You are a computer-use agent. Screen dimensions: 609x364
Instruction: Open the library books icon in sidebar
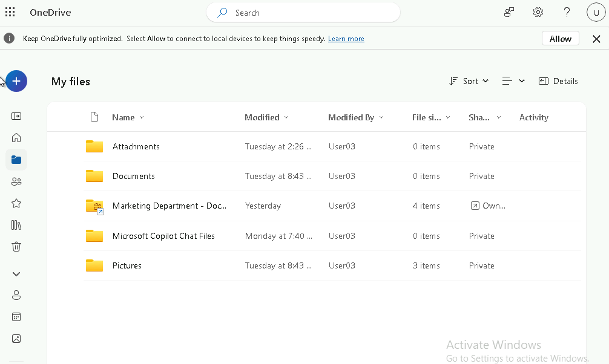(x=16, y=225)
